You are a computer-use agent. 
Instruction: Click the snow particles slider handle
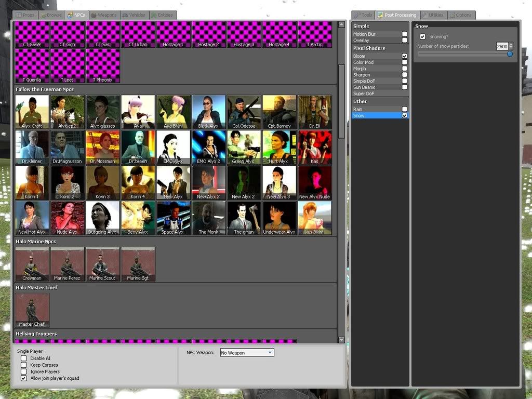coord(510,54)
